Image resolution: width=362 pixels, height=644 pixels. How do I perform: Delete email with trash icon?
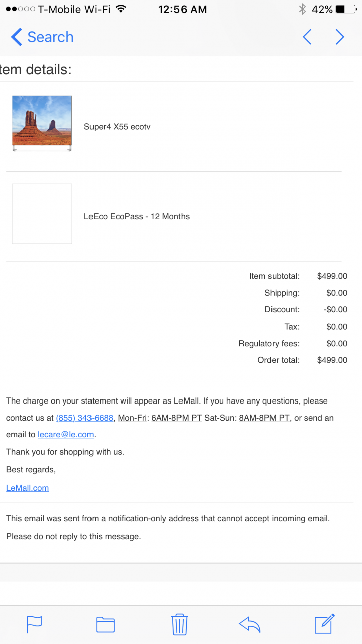tap(179, 624)
